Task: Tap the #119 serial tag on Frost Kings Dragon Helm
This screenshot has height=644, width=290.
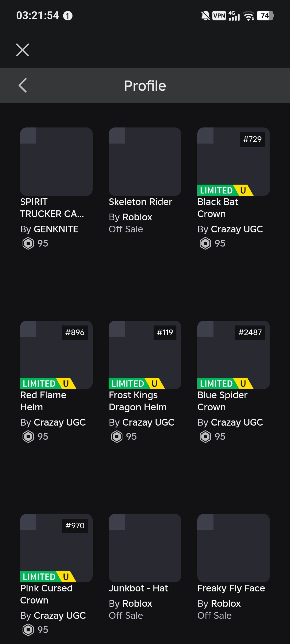Action: click(x=165, y=332)
